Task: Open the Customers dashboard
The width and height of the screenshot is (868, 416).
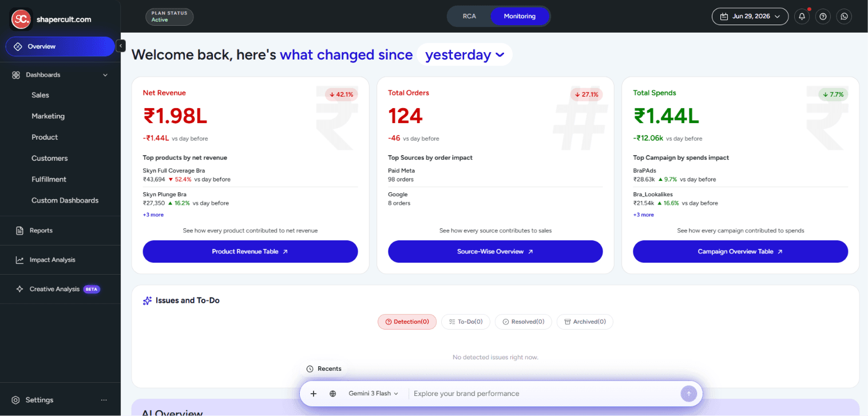Action: coord(49,159)
